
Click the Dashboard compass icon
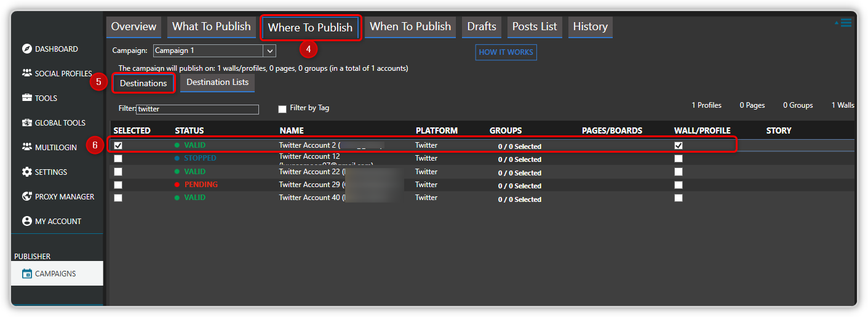click(26, 49)
